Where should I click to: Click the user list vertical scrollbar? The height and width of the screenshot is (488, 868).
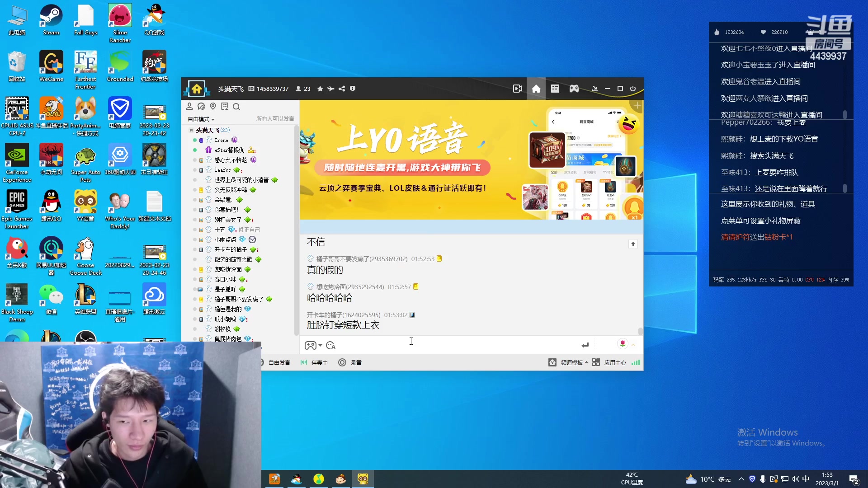tap(297, 230)
